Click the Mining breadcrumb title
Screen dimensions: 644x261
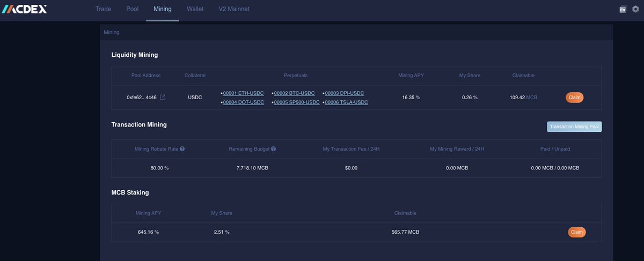coord(112,33)
